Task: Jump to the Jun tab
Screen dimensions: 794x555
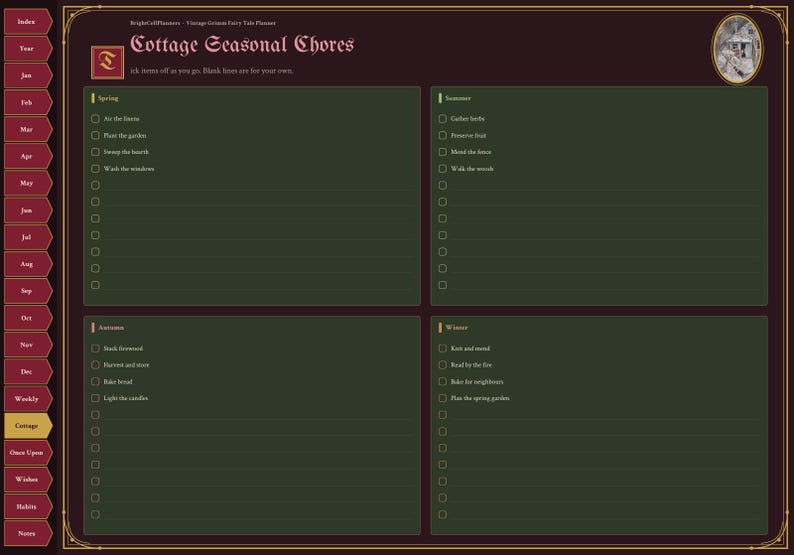Action: tap(28, 210)
